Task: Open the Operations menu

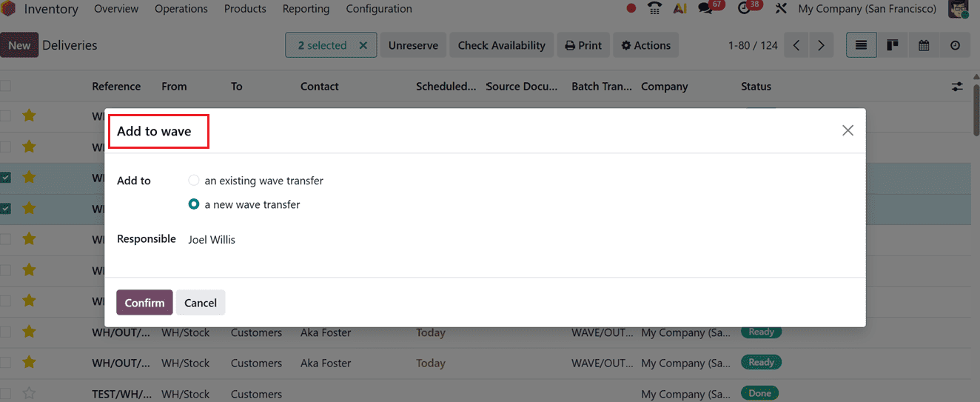Action: 181,9
